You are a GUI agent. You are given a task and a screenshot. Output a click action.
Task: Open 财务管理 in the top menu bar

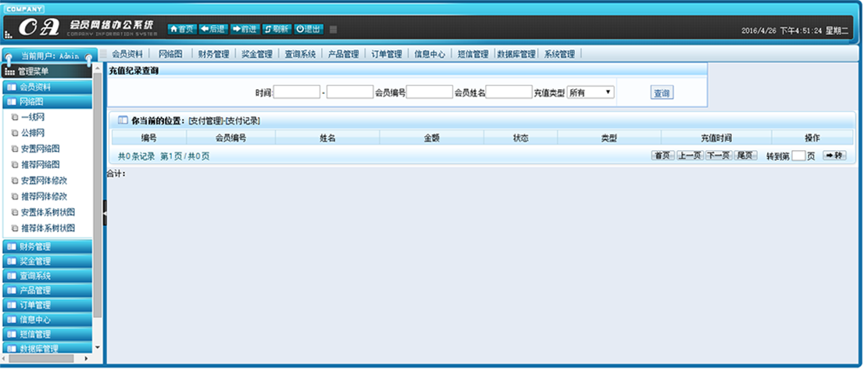tap(213, 54)
